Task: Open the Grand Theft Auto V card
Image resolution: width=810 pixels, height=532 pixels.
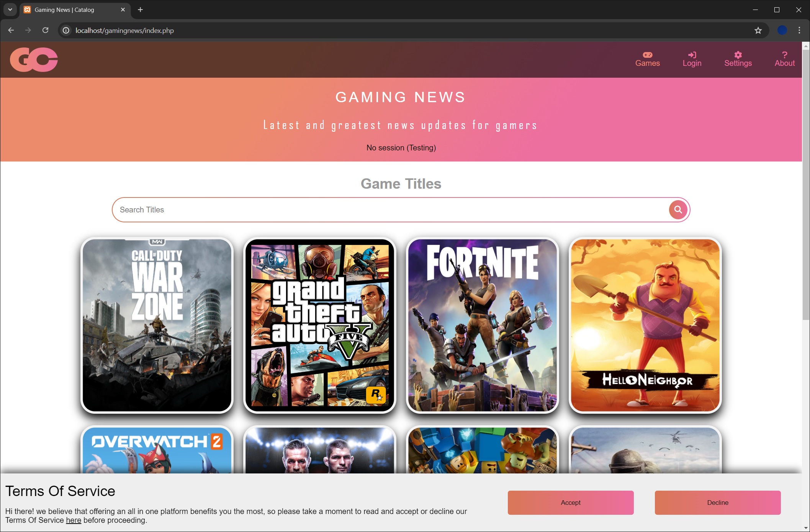Action: tap(320, 325)
